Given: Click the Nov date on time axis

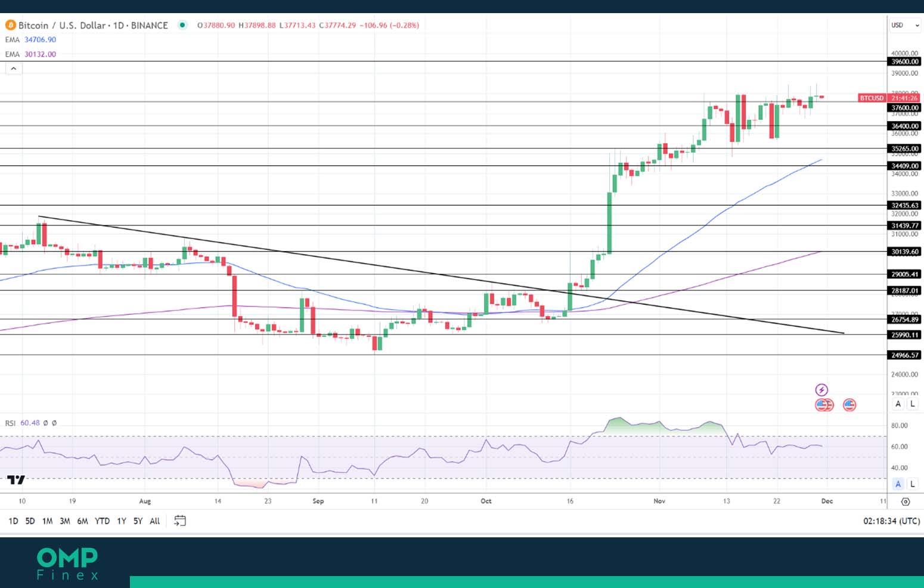Looking at the screenshot, I should [x=659, y=501].
